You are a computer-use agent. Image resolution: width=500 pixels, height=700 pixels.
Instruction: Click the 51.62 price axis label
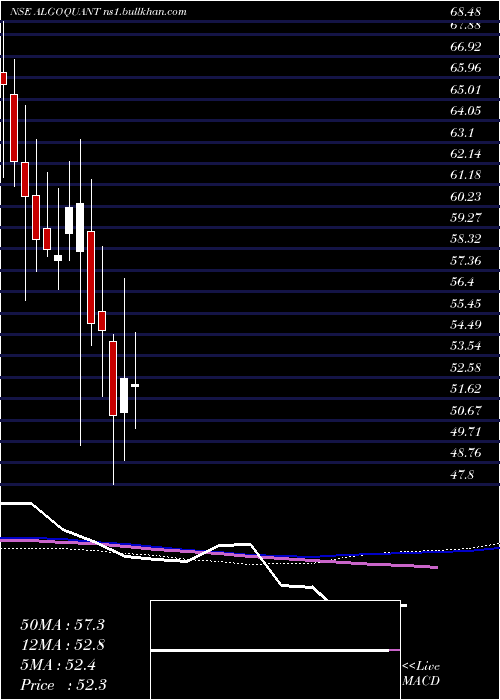[x=466, y=389]
